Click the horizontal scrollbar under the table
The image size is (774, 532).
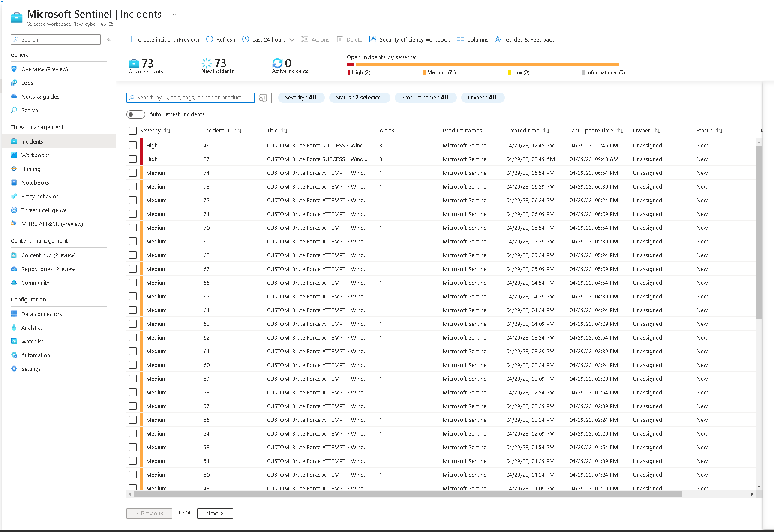click(x=407, y=494)
